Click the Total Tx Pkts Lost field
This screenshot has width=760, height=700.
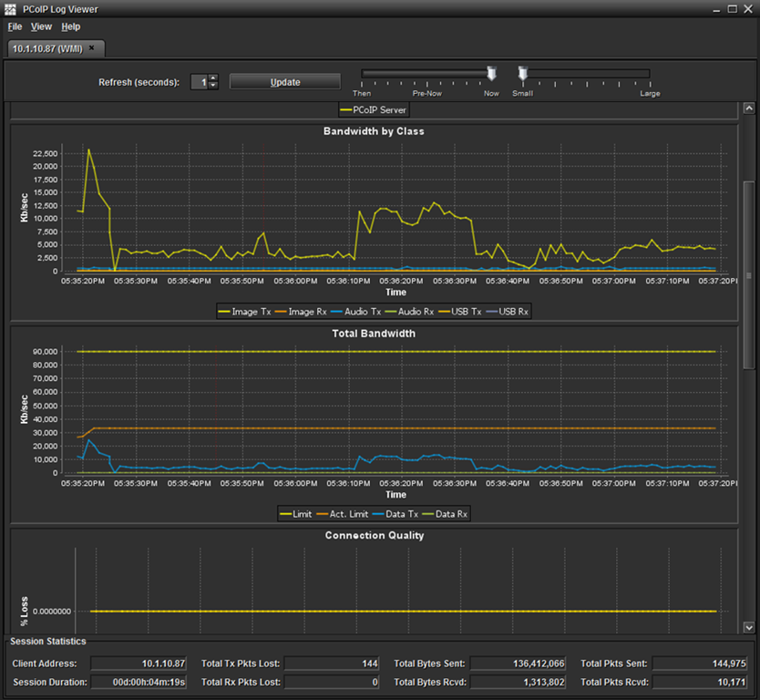point(332,664)
